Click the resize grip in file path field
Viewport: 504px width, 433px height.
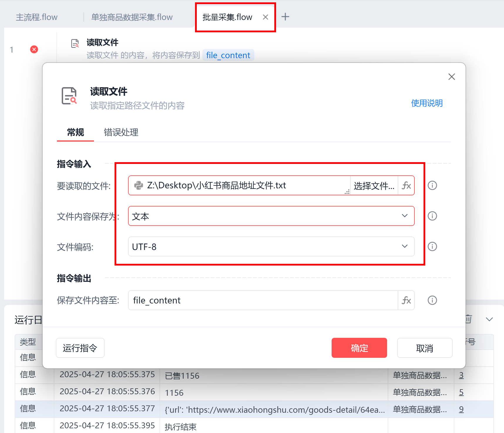click(x=347, y=192)
